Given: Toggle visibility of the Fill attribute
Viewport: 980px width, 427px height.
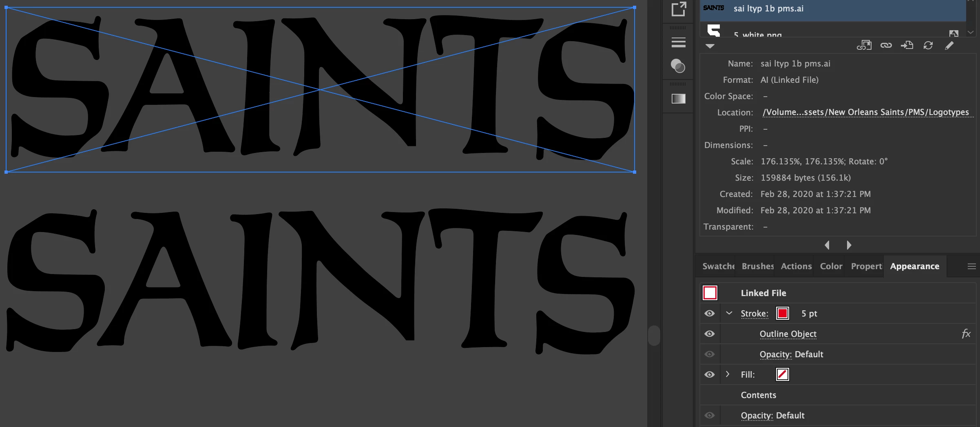Looking at the screenshot, I should point(710,374).
